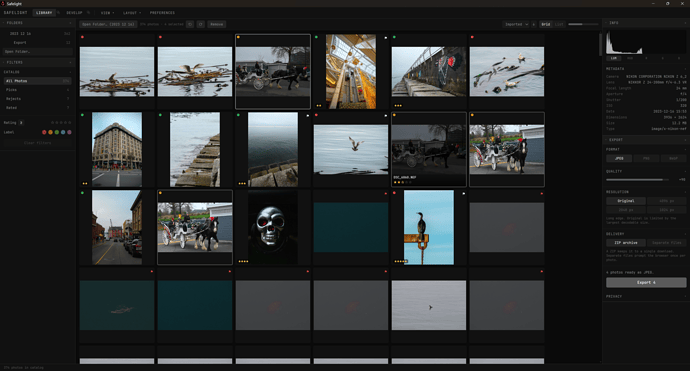This screenshot has height=371, width=690.
Task: Collapse the Folders panel
Action: (38, 22)
